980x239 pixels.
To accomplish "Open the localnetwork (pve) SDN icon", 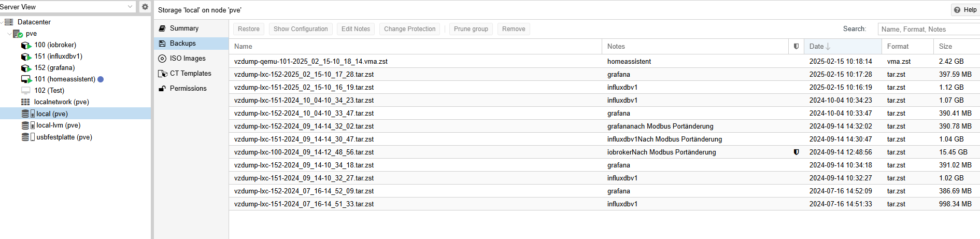I will (25, 102).
